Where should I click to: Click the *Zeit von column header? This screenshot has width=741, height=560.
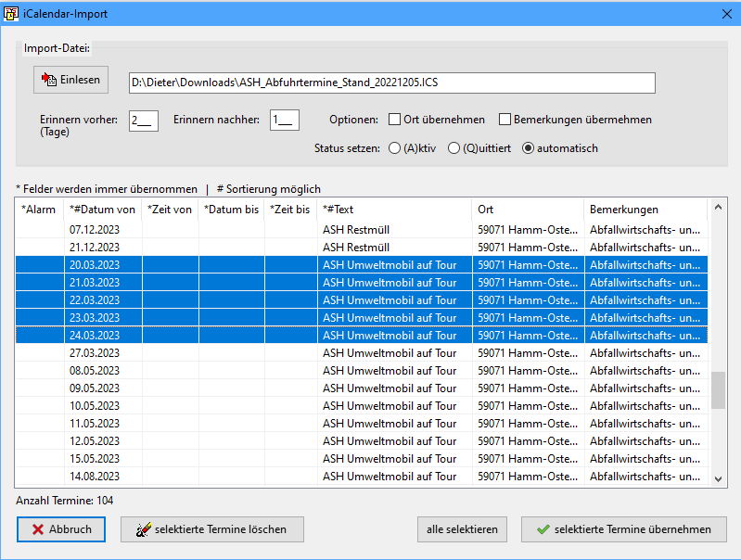[x=170, y=210]
